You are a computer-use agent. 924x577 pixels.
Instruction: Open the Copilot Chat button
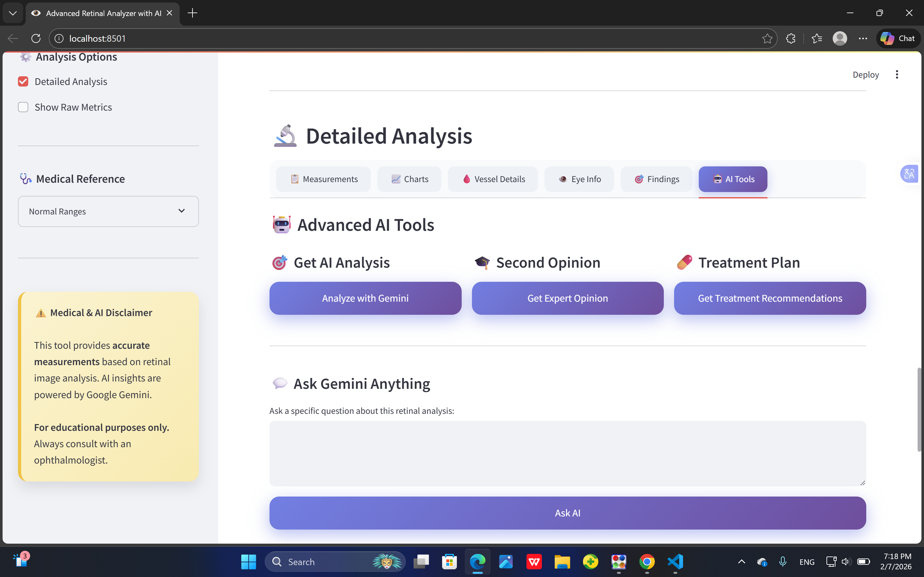pos(898,38)
